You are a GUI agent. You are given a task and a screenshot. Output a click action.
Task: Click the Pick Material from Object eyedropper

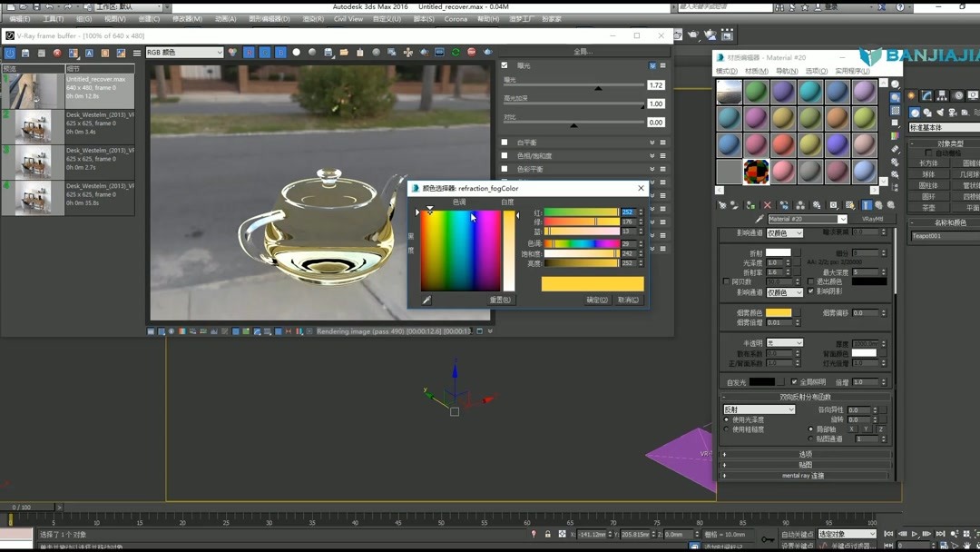click(x=759, y=218)
